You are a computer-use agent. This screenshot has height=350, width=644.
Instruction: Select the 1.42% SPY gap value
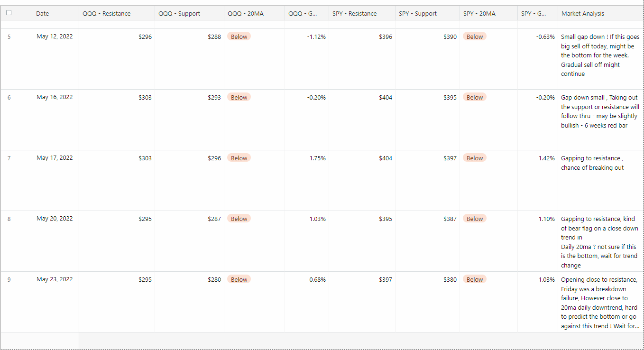tap(547, 158)
